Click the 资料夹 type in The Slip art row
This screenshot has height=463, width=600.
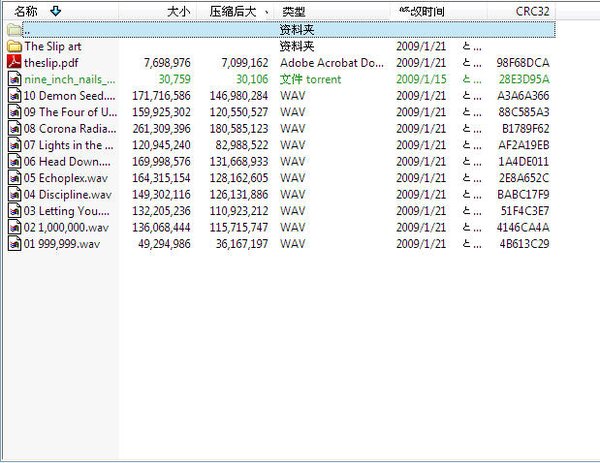point(297,47)
